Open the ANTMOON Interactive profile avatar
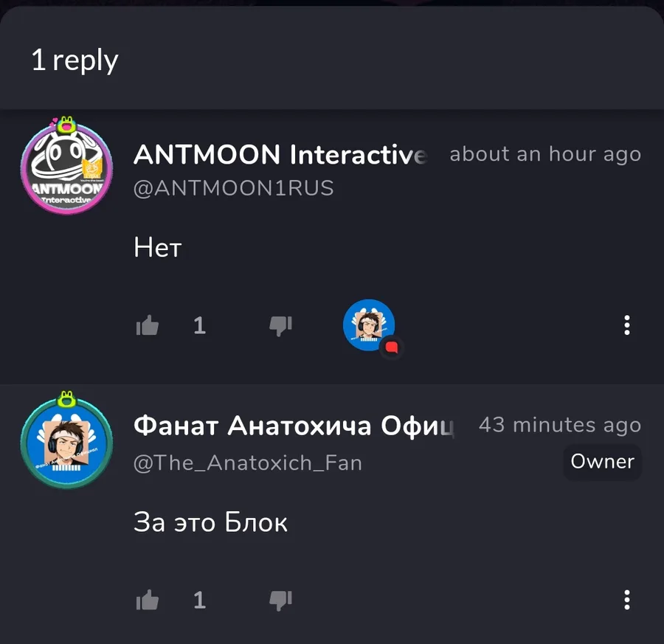The width and height of the screenshot is (664, 644). click(67, 165)
